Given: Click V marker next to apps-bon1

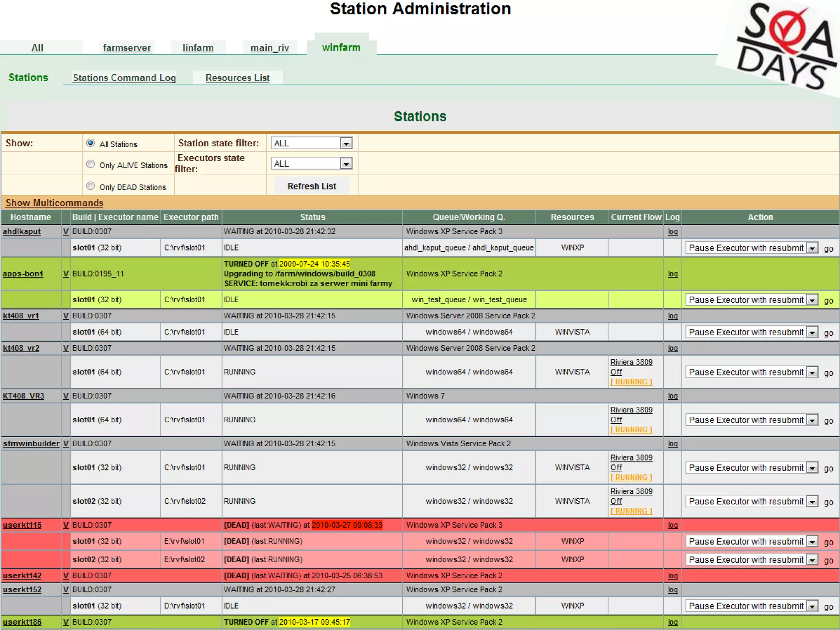Looking at the screenshot, I should tap(66, 274).
